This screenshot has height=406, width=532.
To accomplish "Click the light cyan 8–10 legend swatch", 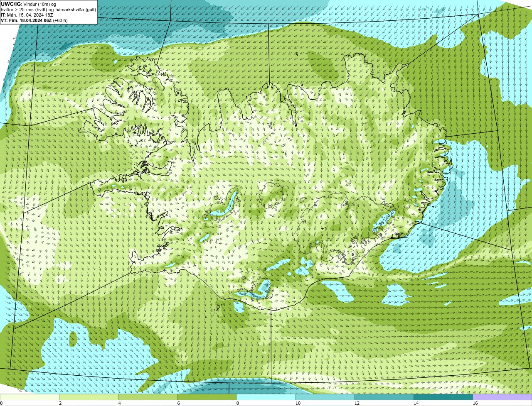I will click(x=266, y=397).
